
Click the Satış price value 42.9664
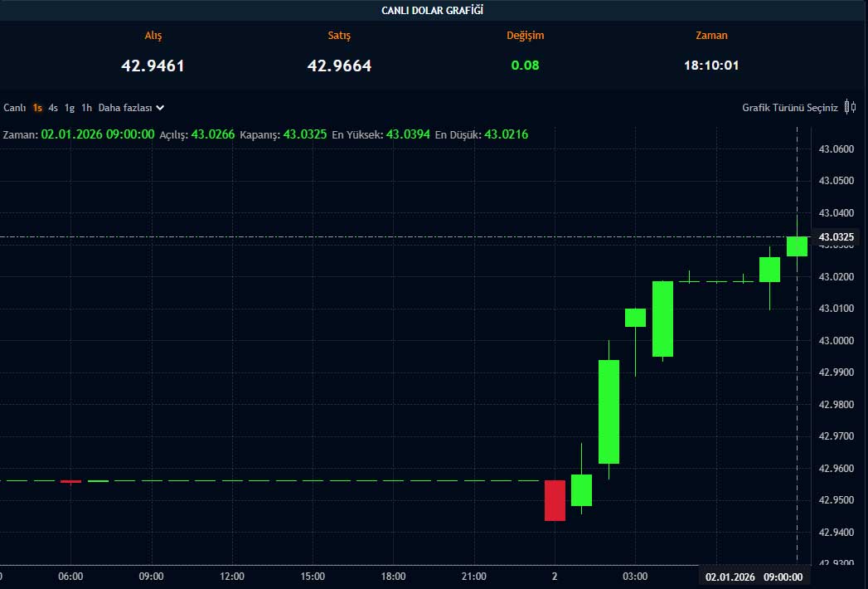(339, 66)
